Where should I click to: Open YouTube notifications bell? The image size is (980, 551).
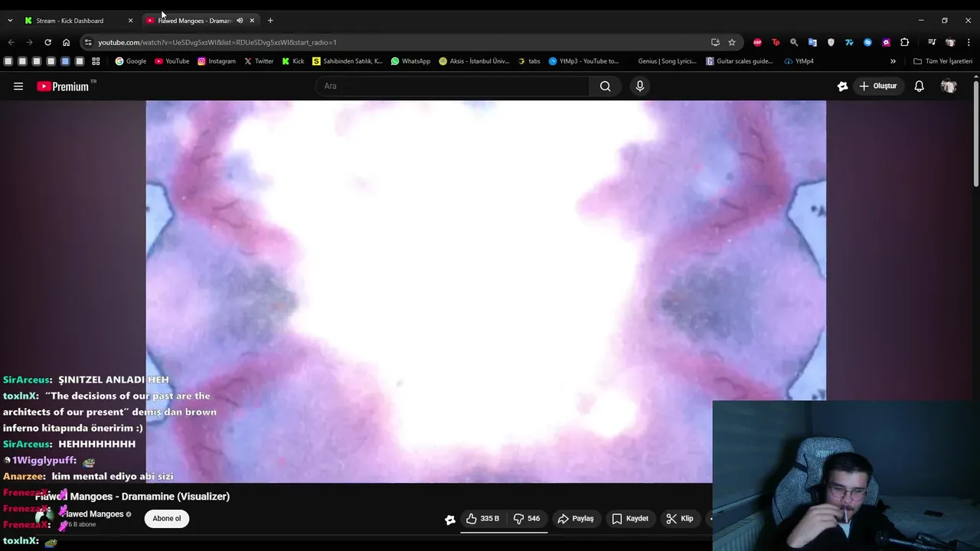(920, 86)
